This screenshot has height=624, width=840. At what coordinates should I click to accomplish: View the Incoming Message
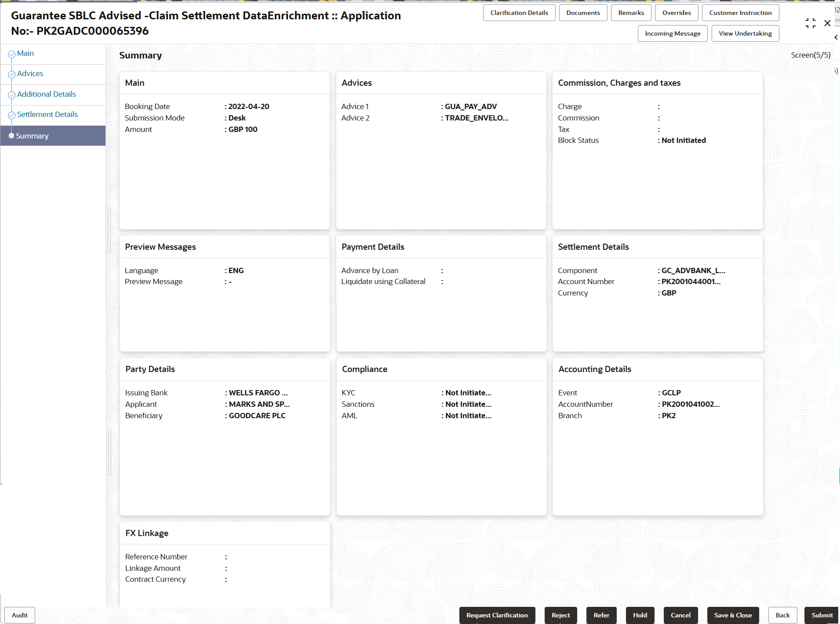point(673,33)
